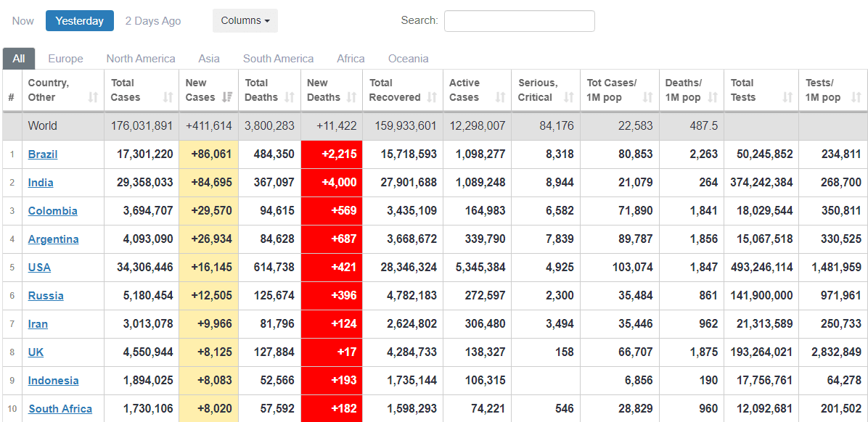The image size is (868, 422).
Task: Sort by Serious, Critical icon
Action: (568, 97)
